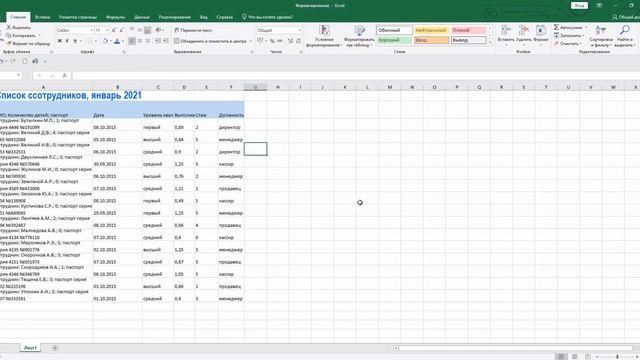Screen dimensions: 640x360
Task: Click the formula bar input
Action: coord(355,76)
